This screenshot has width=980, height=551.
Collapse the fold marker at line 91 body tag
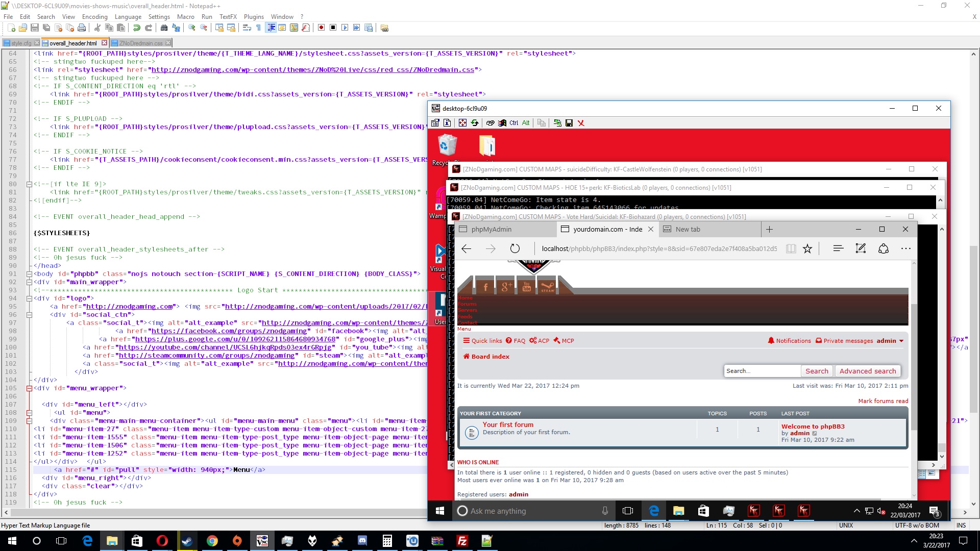tap(30, 274)
